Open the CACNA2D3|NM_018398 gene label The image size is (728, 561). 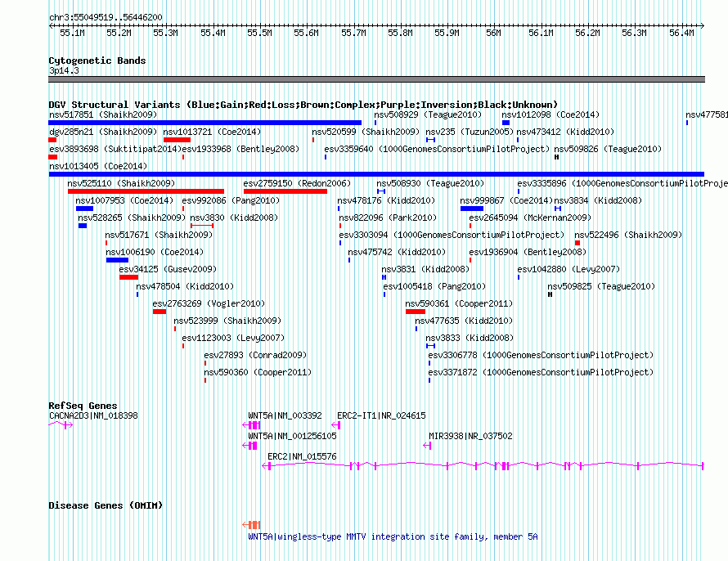pyautogui.click(x=93, y=415)
